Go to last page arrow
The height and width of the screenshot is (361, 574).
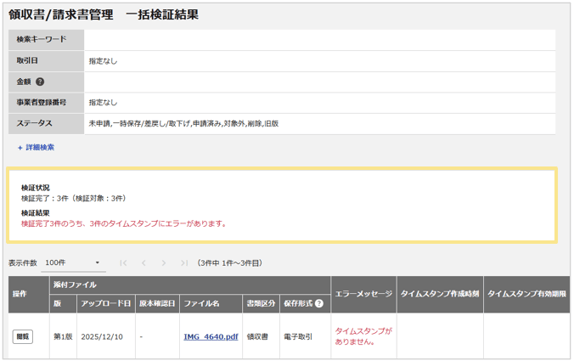[x=184, y=263]
